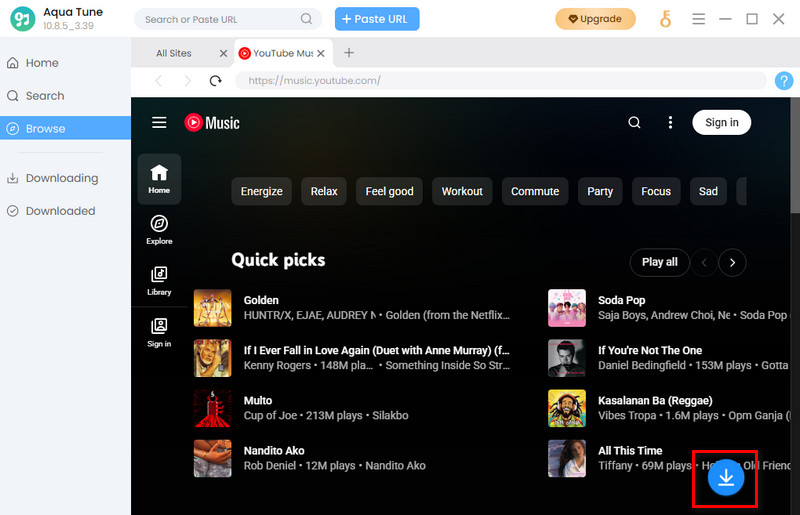Show next Quick picks page
This screenshot has height=515, width=800.
point(732,262)
